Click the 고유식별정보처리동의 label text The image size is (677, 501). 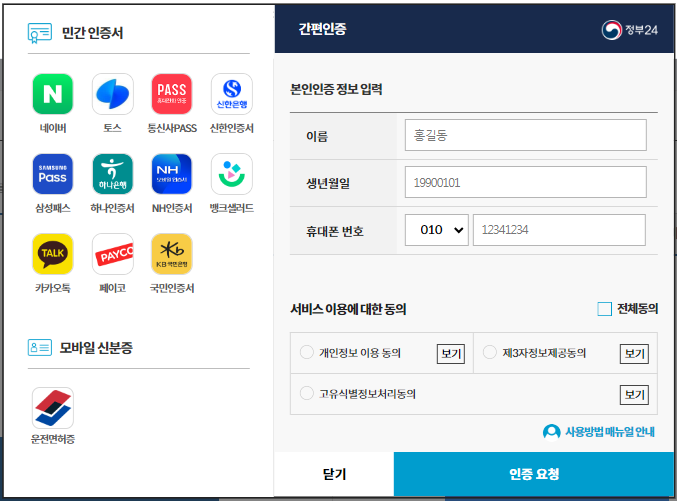367,394
